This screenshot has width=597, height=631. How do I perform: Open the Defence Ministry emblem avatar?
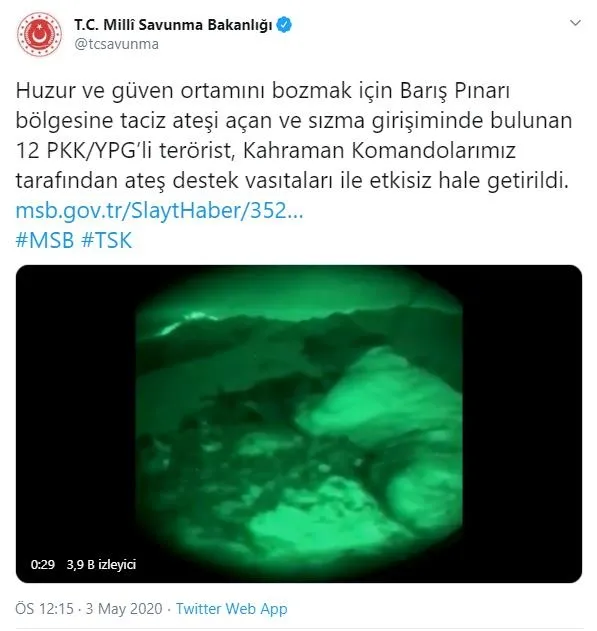coord(39,35)
